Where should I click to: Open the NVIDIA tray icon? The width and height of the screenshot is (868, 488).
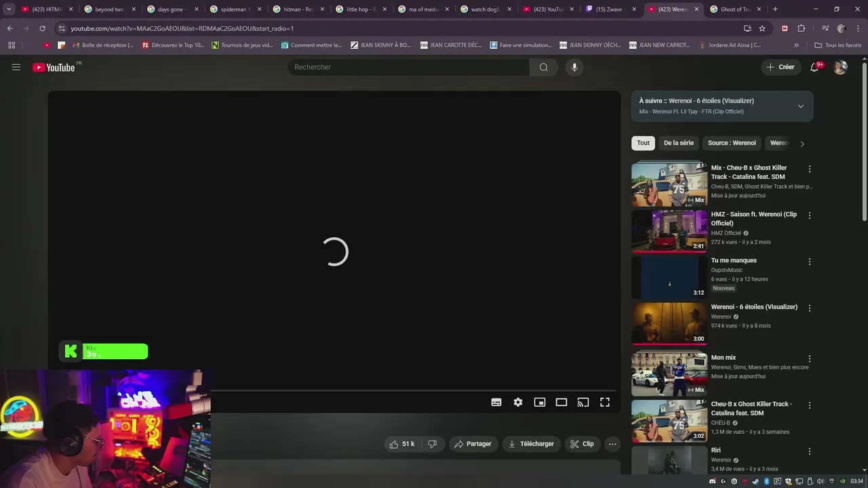point(842,481)
